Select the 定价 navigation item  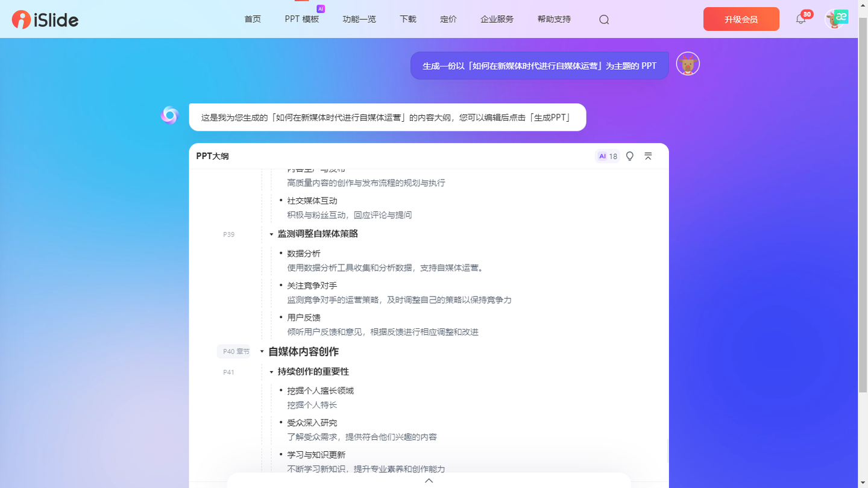pos(448,19)
